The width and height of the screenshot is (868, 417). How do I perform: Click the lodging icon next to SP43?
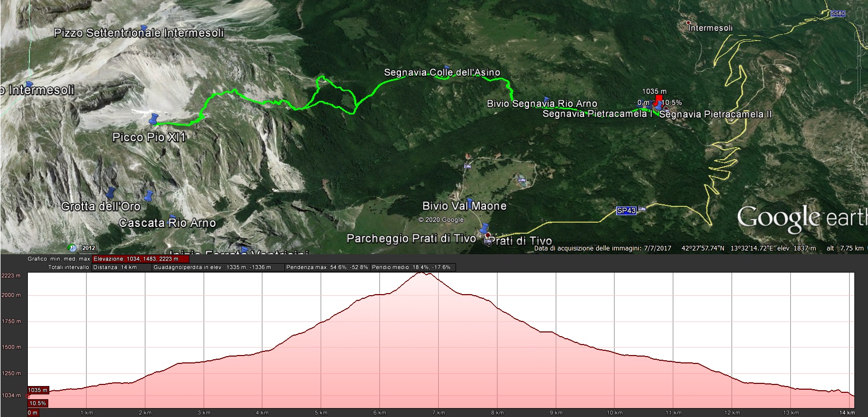[x=642, y=210]
